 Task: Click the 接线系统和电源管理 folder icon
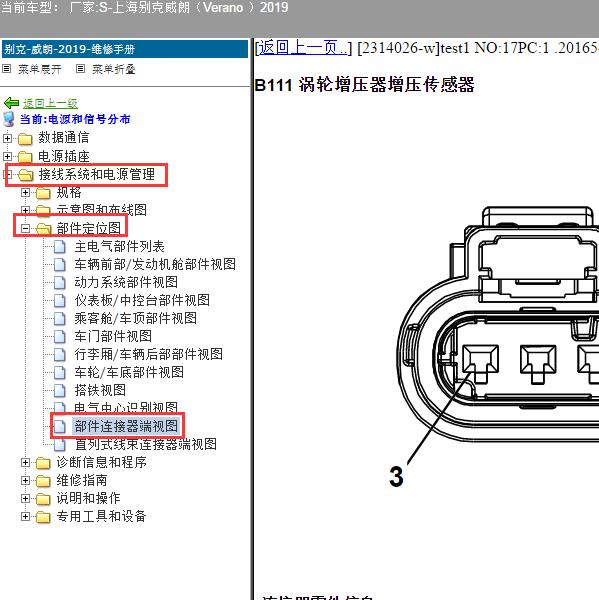pyautogui.click(x=26, y=175)
